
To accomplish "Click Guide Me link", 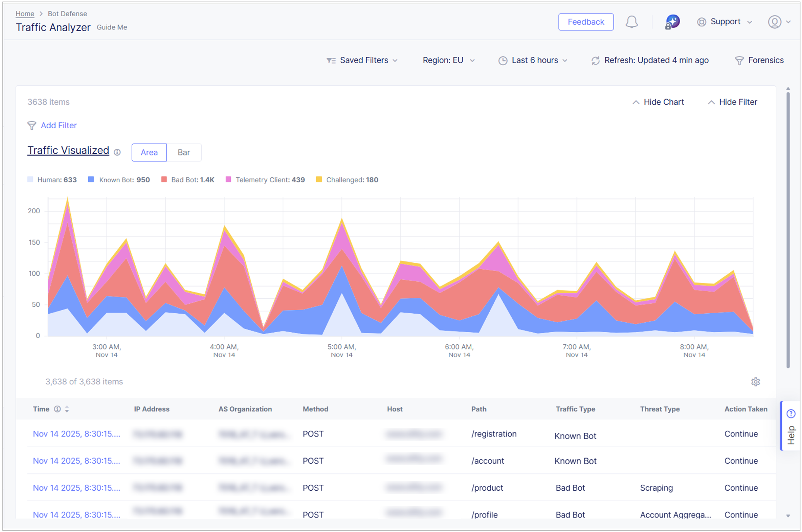I will tap(112, 27).
